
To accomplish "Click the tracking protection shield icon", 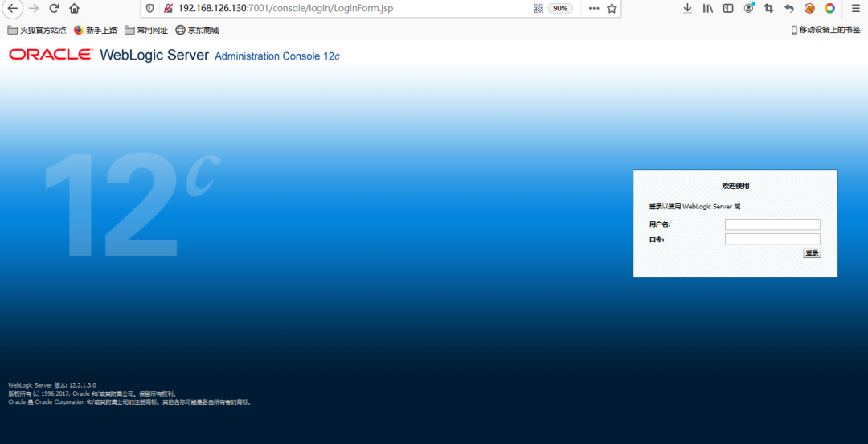I will pyautogui.click(x=149, y=8).
